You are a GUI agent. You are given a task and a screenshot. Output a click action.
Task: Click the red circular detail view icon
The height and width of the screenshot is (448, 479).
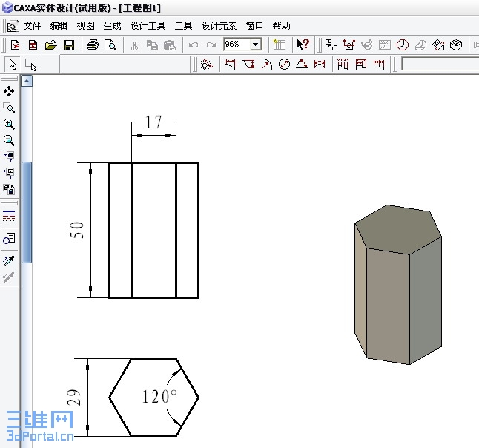pyautogui.click(x=403, y=45)
